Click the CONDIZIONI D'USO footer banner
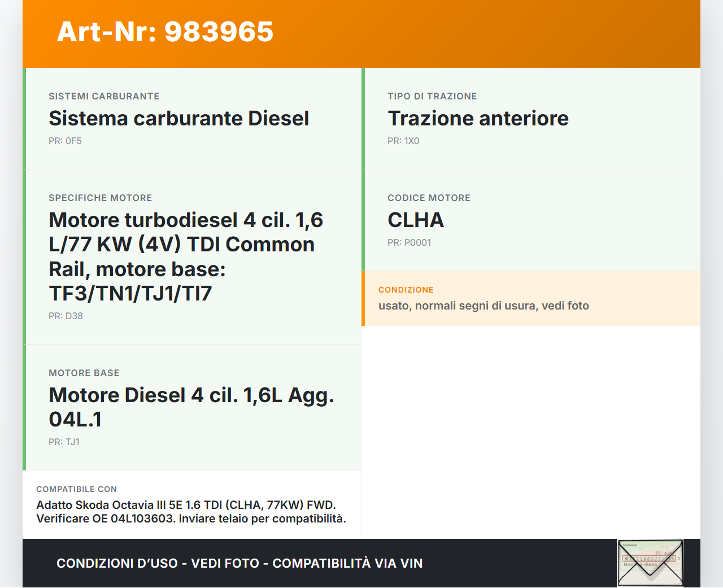This screenshot has width=723, height=588. point(239,563)
